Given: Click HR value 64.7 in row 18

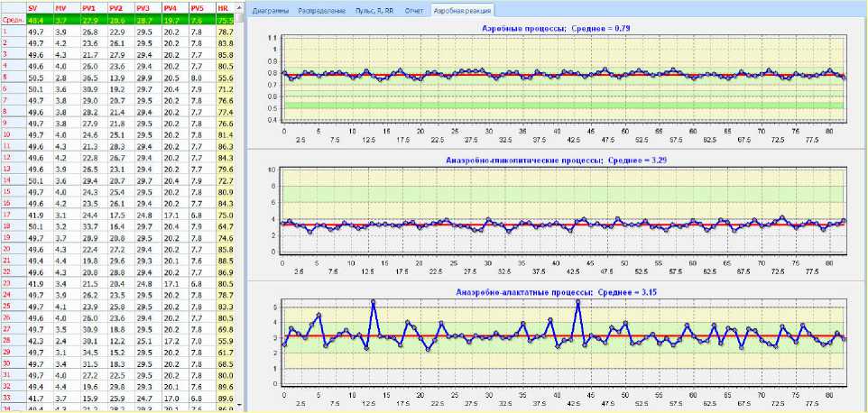Looking at the screenshot, I should [x=225, y=226].
